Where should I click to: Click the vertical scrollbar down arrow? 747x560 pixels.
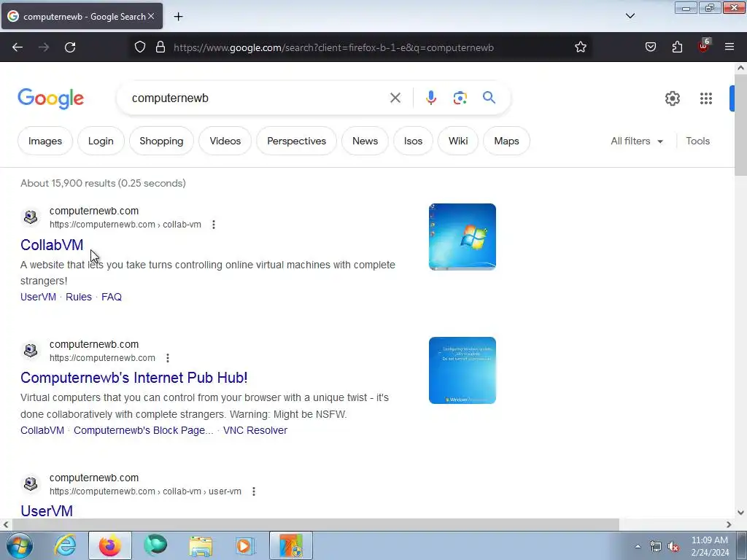(740, 513)
